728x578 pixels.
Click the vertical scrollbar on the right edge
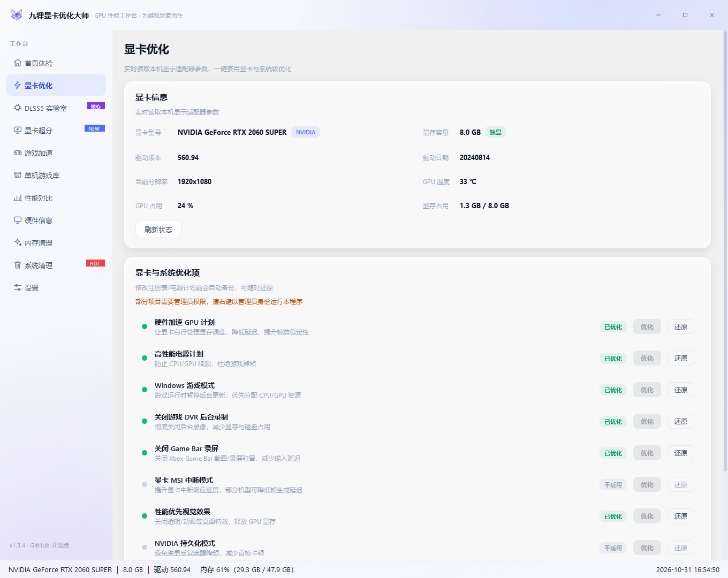(x=725, y=252)
